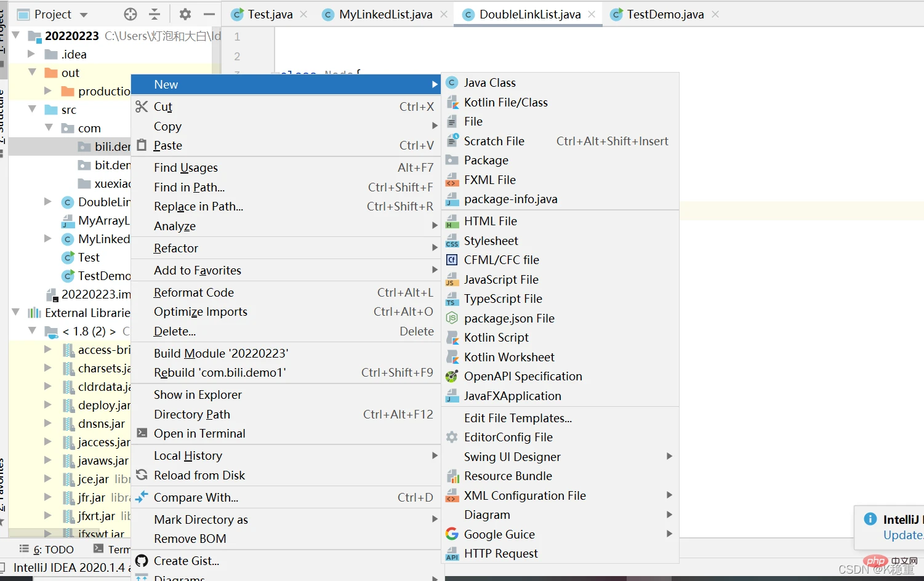Click the hide Project panel minus icon
Image resolution: width=924 pixels, height=581 pixels.
[x=209, y=14]
